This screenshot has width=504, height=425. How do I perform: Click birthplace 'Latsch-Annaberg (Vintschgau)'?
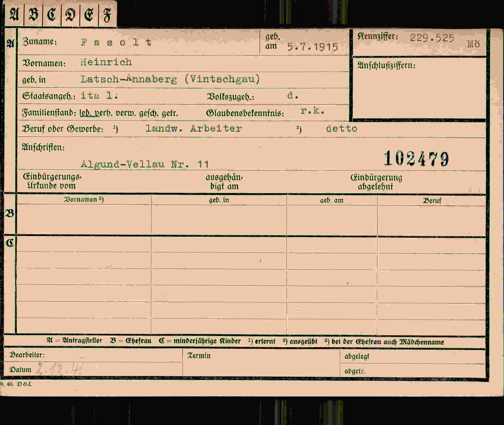[x=170, y=79]
